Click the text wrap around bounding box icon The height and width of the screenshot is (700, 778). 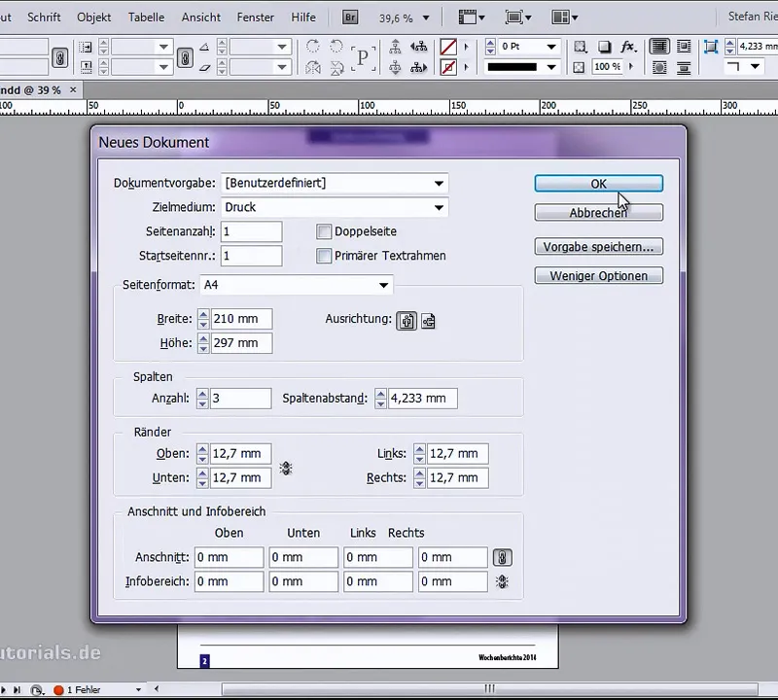[684, 47]
